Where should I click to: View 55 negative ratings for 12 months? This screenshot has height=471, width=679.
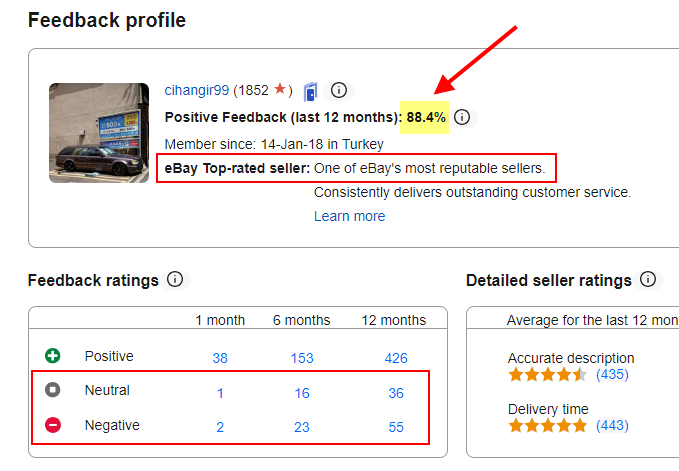[x=396, y=427]
